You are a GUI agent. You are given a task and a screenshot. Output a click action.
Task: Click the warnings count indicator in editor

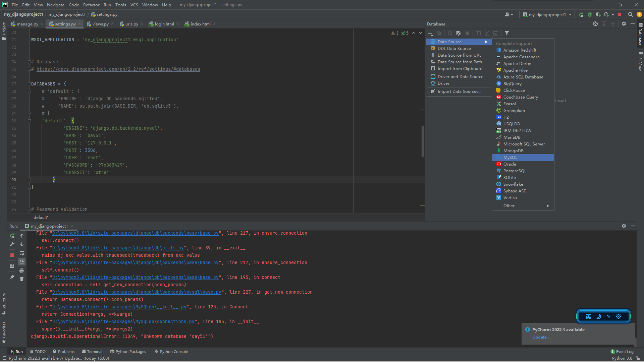click(x=395, y=33)
